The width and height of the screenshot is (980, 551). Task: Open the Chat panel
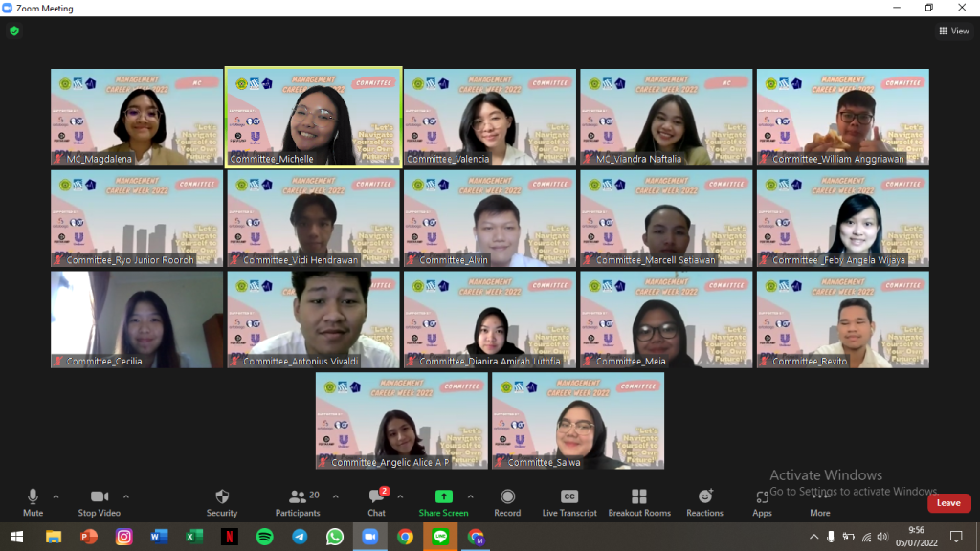click(x=377, y=501)
